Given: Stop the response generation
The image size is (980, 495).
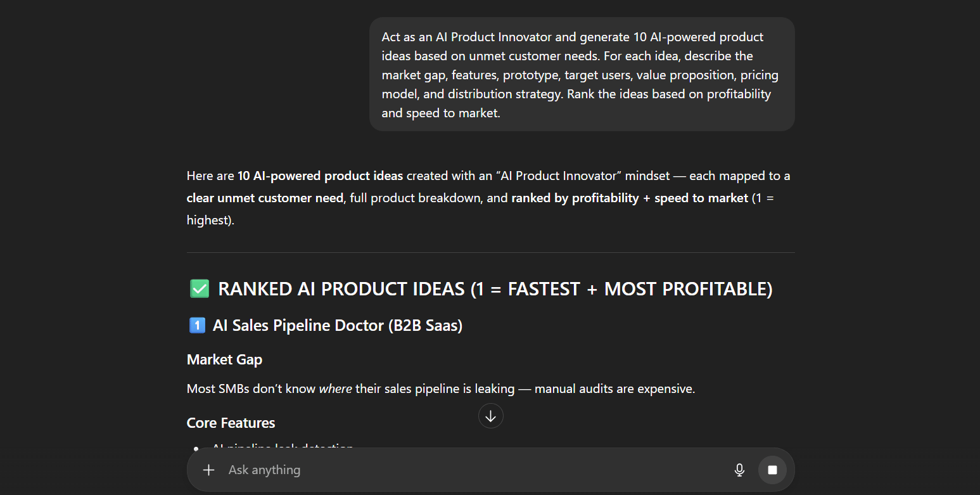Looking at the screenshot, I should [x=772, y=470].
